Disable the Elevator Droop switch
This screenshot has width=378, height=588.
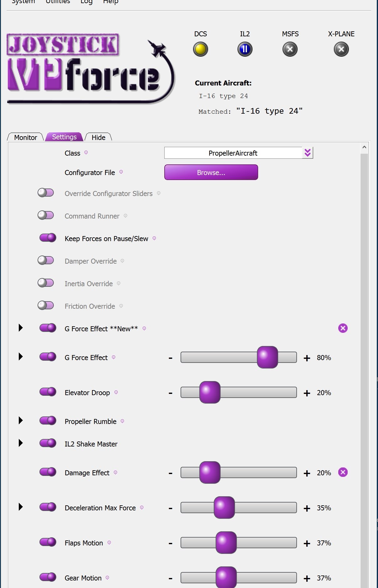tap(48, 392)
